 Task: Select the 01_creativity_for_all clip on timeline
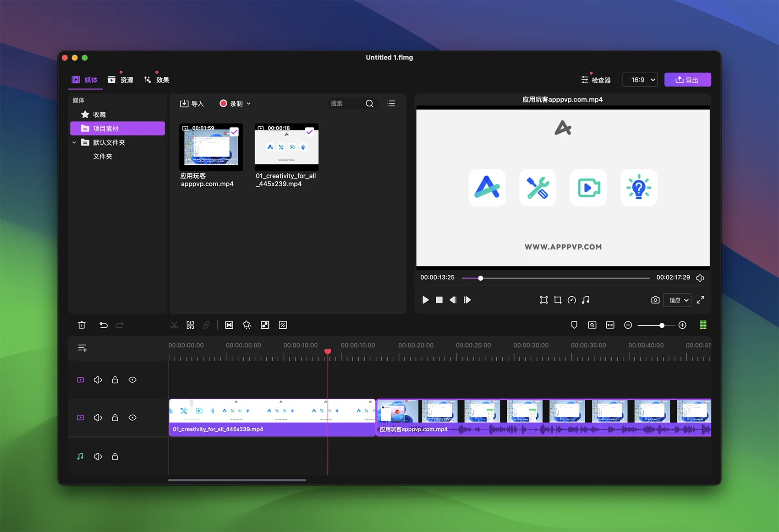coord(272,418)
